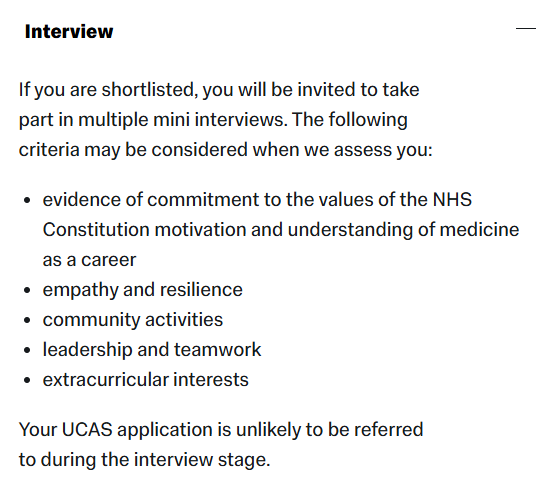Click the 'as a career' text line
546x487 pixels.
click(89, 260)
